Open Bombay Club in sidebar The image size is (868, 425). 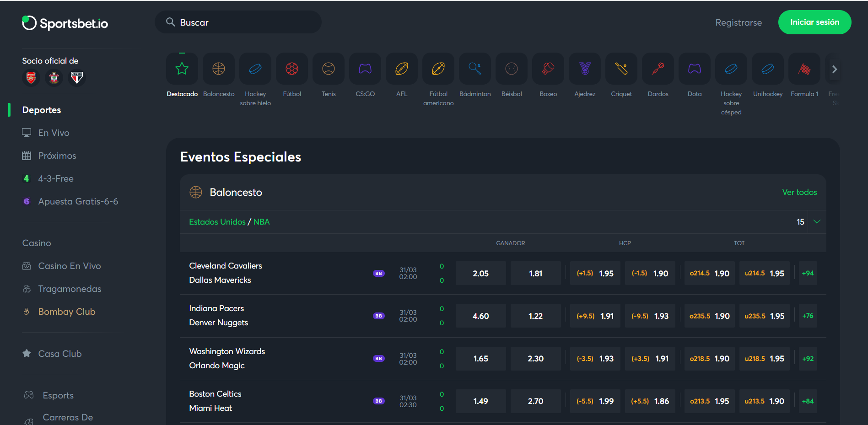coord(59,312)
